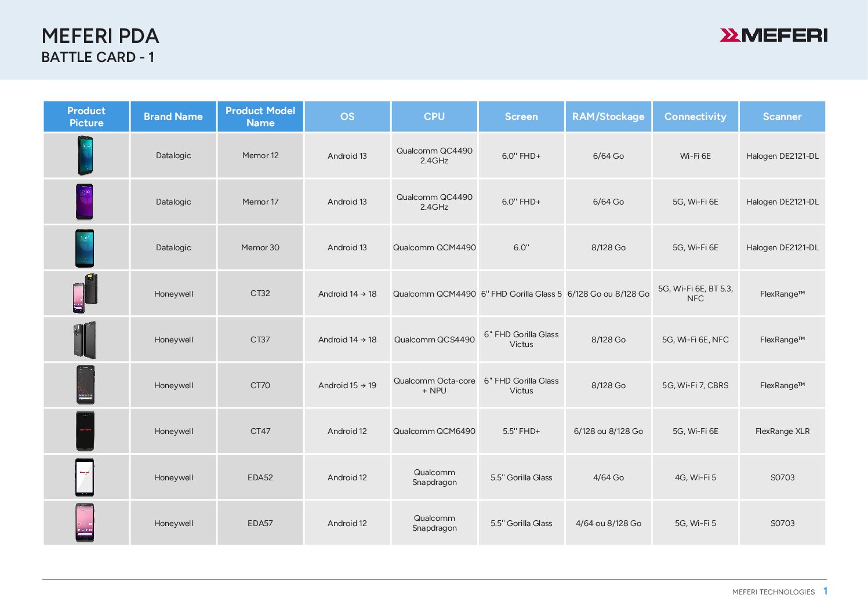The image size is (868, 613).
Task: Click the MEFERI TECHNOLOGIES footer text
Action: [773, 592]
